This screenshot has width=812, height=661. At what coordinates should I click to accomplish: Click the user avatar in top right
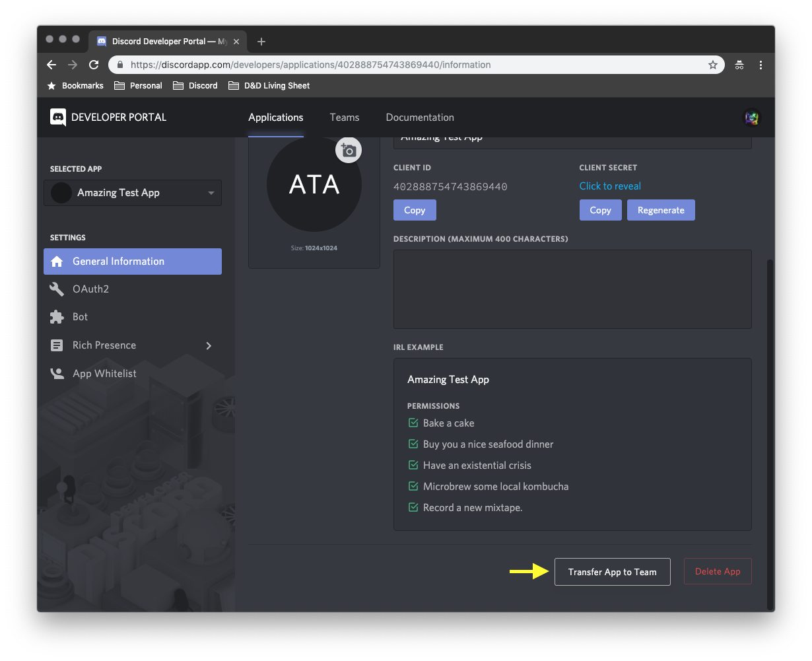coord(751,118)
